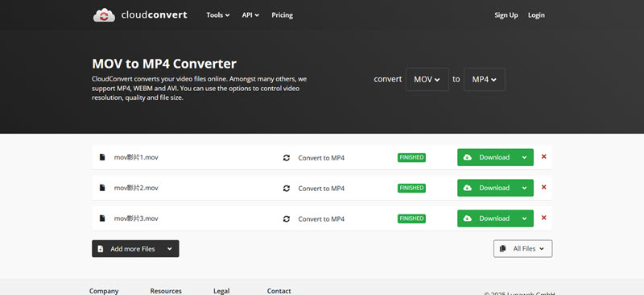Click the Resources footer heading

166,291
